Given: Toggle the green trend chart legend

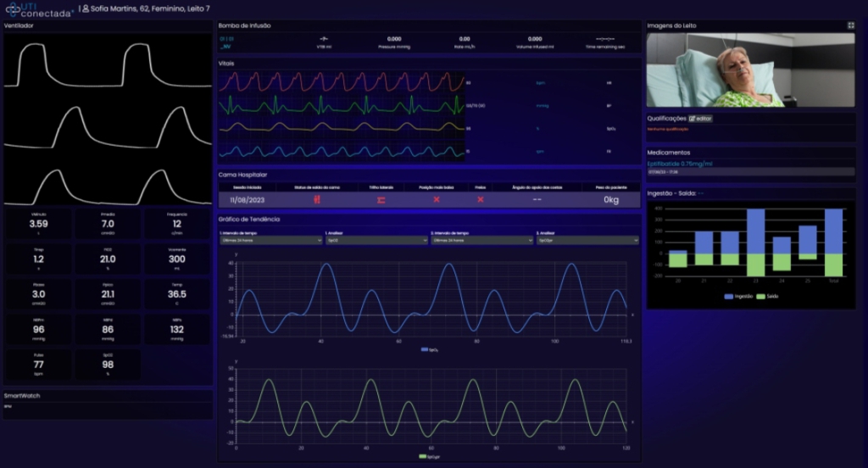Looking at the screenshot, I should (431, 456).
